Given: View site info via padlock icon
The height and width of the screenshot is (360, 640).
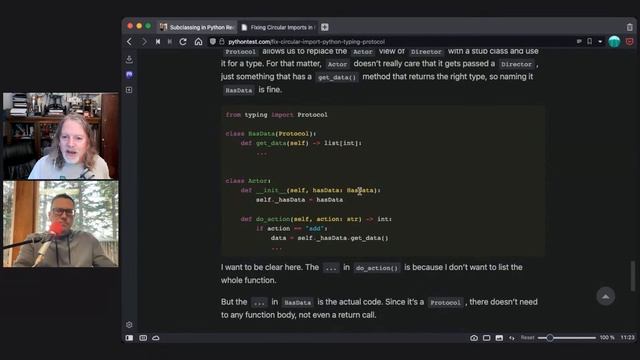Looking at the screenshot, I should (222, 42).
